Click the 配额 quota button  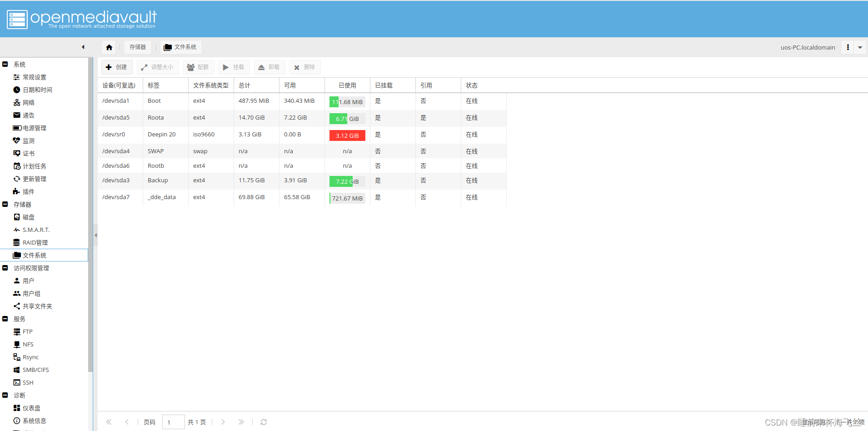coord(198,67)
